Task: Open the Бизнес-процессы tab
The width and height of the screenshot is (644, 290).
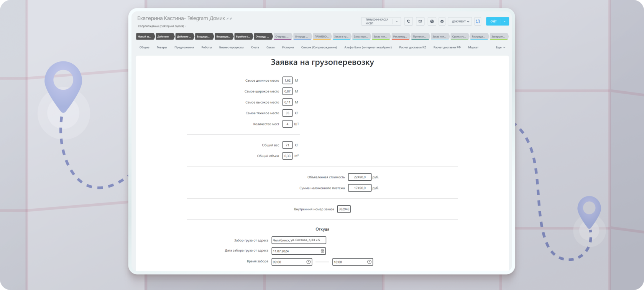Action: click(232, 48)
